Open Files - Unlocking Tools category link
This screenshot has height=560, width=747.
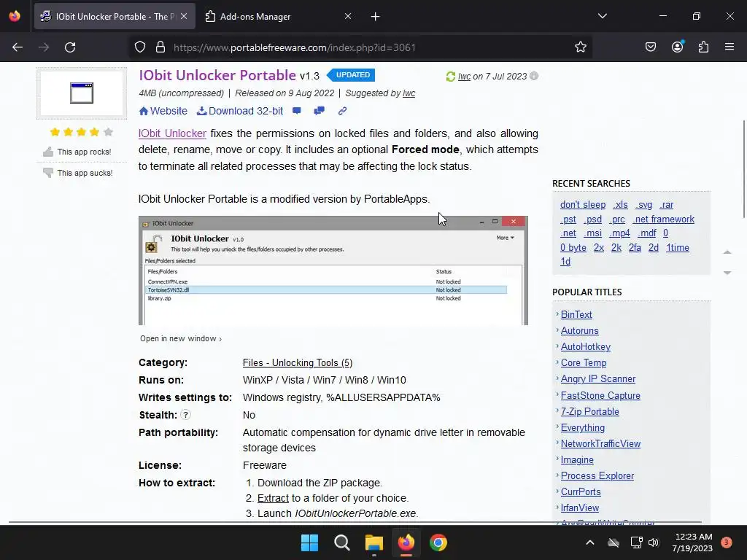coord(298,363)
